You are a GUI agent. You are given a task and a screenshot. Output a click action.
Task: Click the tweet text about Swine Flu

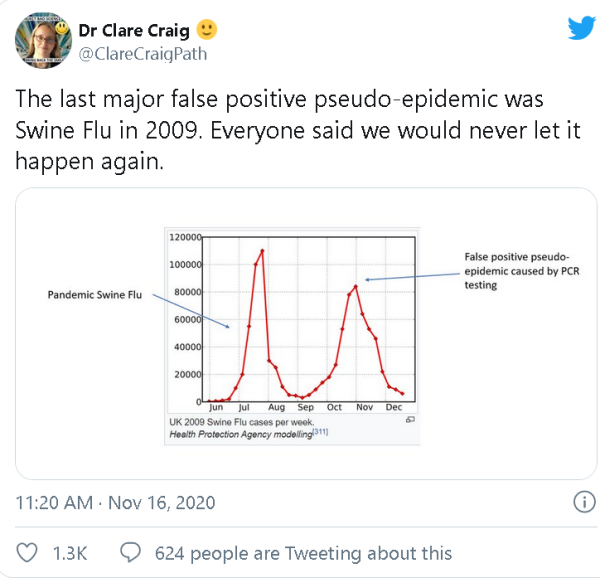coord(298,130)
